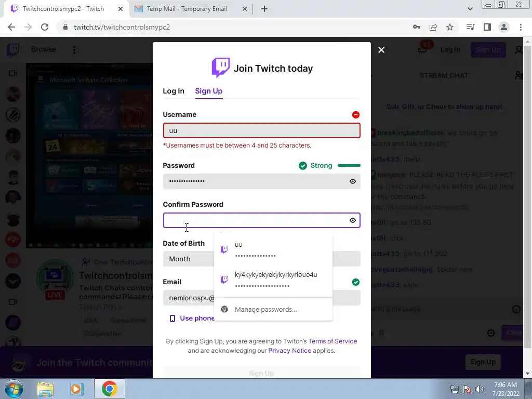This screenshot has width=532, height=399.
Task: Click the green email valid checkmark
Action: [355, 282]
